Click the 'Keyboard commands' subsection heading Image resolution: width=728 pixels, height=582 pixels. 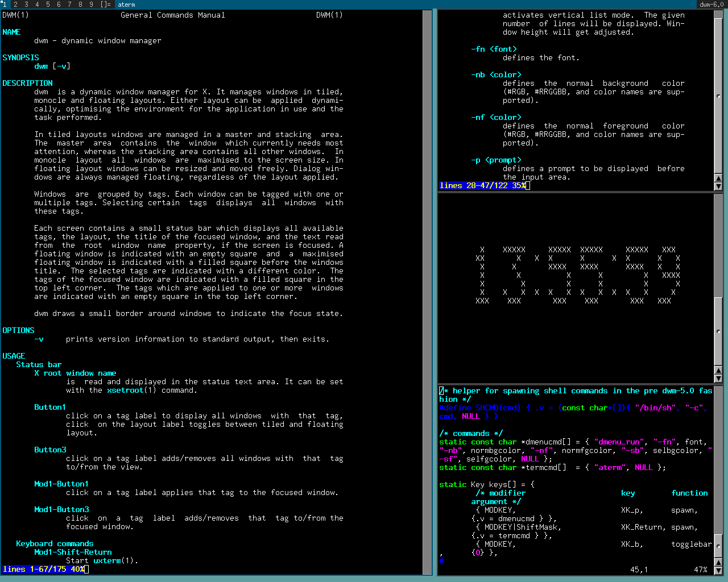(x=55, y=544)
